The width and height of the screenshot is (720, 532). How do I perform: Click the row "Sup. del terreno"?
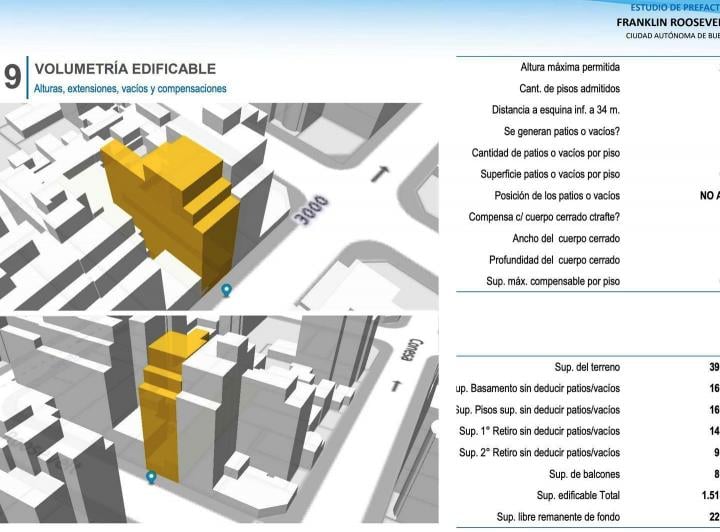click(x=587, y=367)
